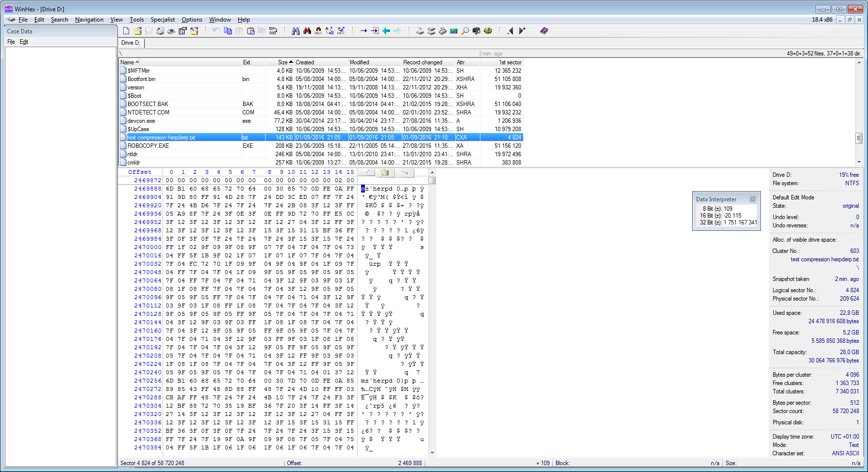The width and height of the screenshot is (868, 472).
Task: Sort by the 1st sector column
Action: [501, 62]
